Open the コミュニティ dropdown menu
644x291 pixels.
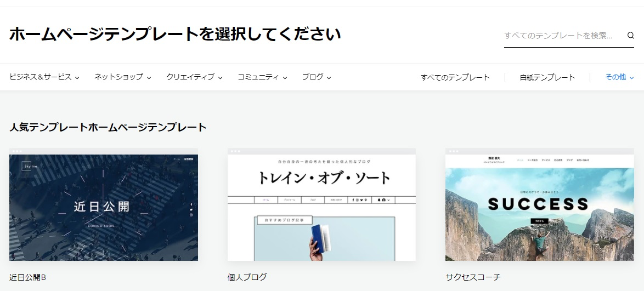[262, 77]
